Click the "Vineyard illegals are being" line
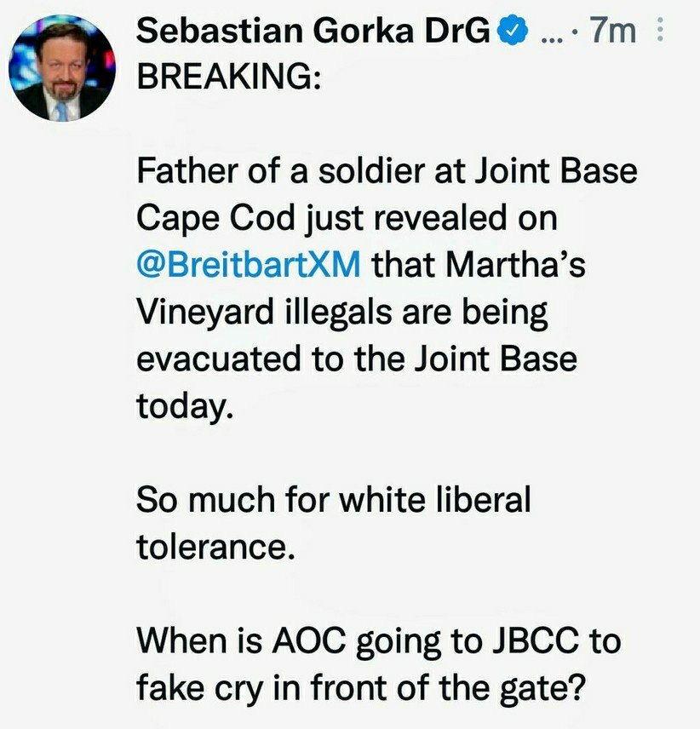Screen dimensions: 700x729 [341, 312]
